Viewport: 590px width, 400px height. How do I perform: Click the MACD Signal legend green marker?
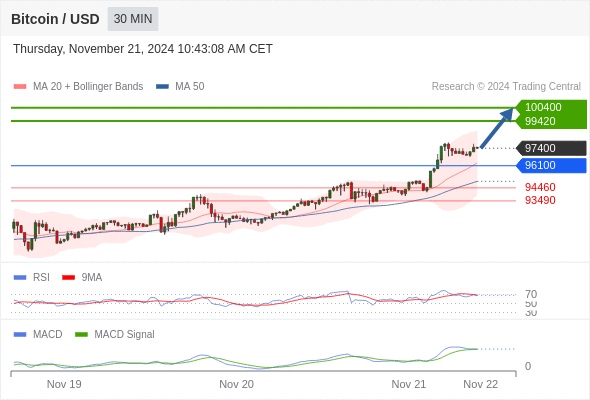(x=81, y=335)
